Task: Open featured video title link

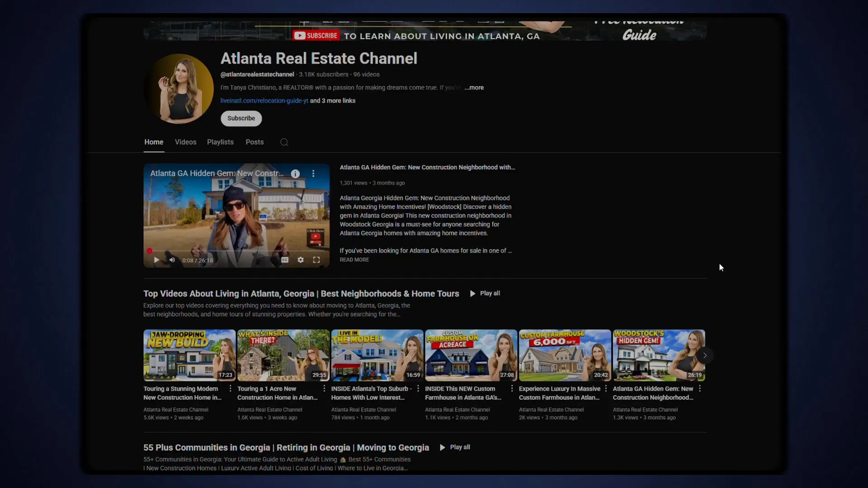Action: point(427,167)
